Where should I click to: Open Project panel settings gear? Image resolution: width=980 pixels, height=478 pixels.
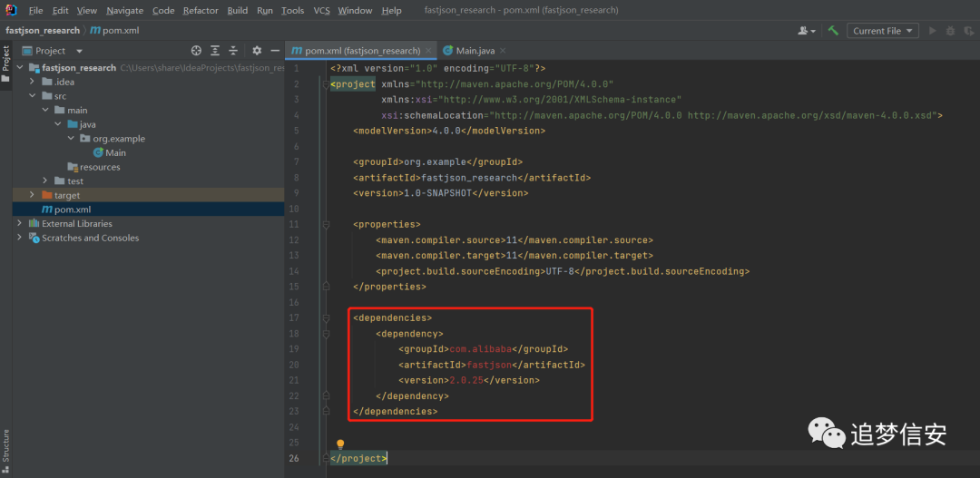click(257, 51)
